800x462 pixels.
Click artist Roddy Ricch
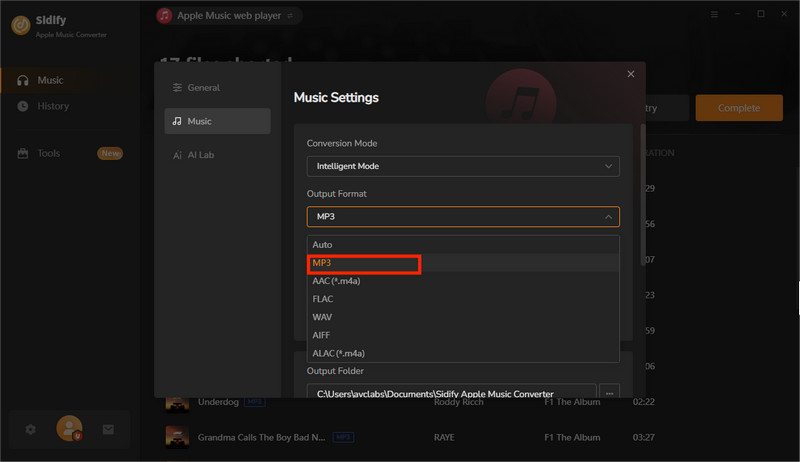(459, 402)
